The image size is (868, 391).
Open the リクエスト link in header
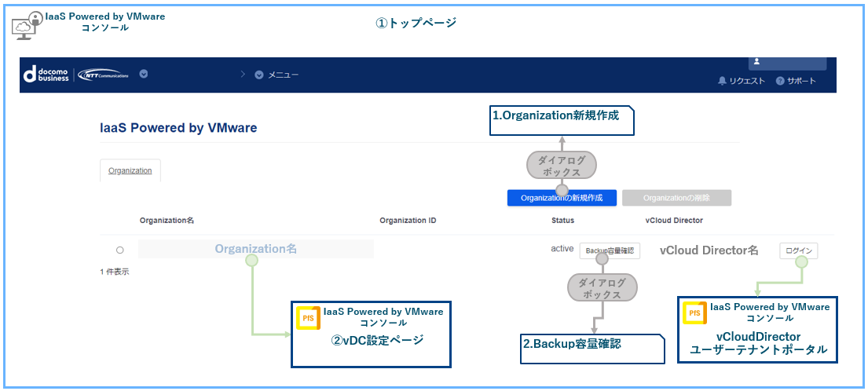[x=747, y=81]
